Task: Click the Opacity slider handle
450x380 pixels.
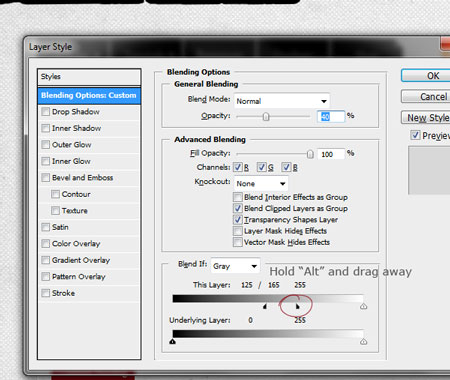Action: pos(266,117)
